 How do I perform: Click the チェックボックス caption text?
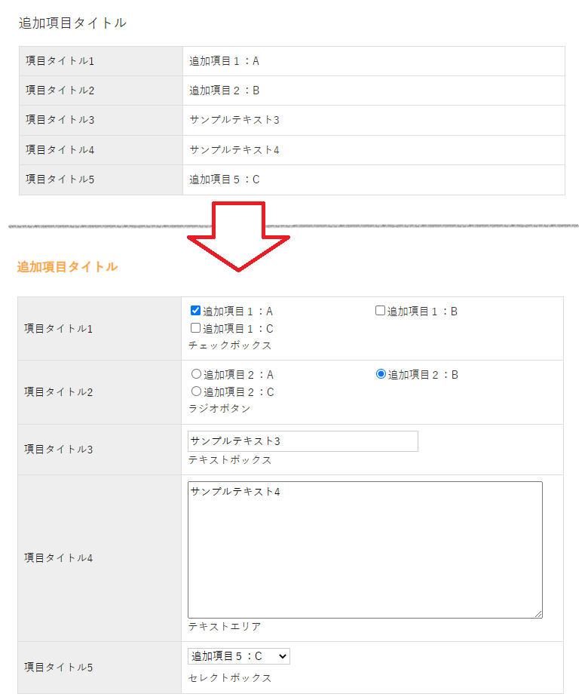(229, 345)
